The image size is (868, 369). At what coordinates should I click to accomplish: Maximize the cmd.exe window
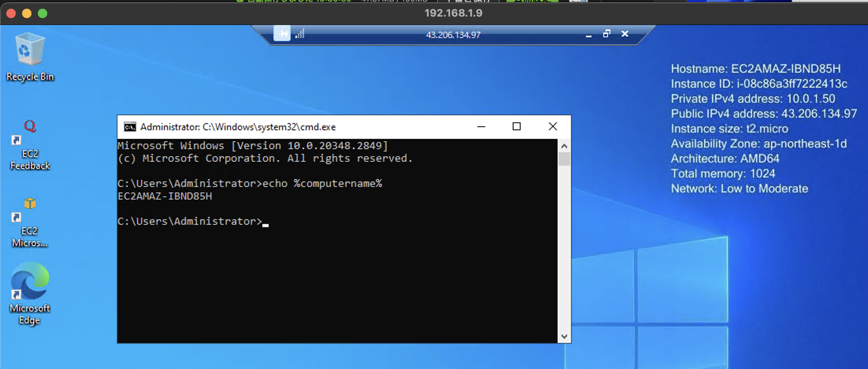click(x=517, y=127)
